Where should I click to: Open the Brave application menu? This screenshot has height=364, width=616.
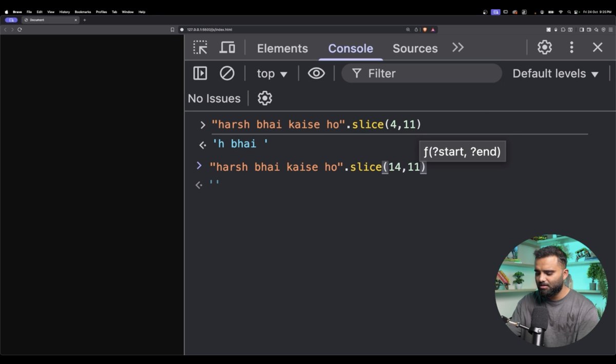[x=17, y=12]
